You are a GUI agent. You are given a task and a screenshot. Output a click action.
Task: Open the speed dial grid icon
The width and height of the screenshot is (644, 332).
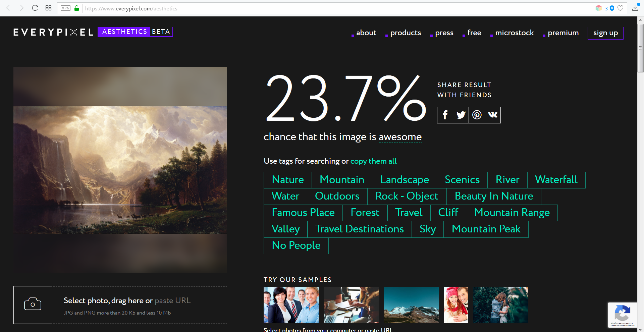coord(48,8)
